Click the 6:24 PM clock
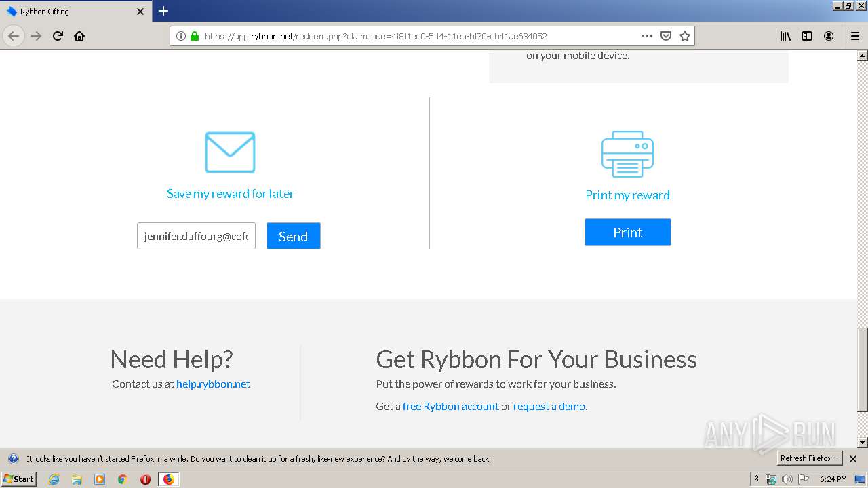This screenshot has height=488, width=868. point(833,479)
